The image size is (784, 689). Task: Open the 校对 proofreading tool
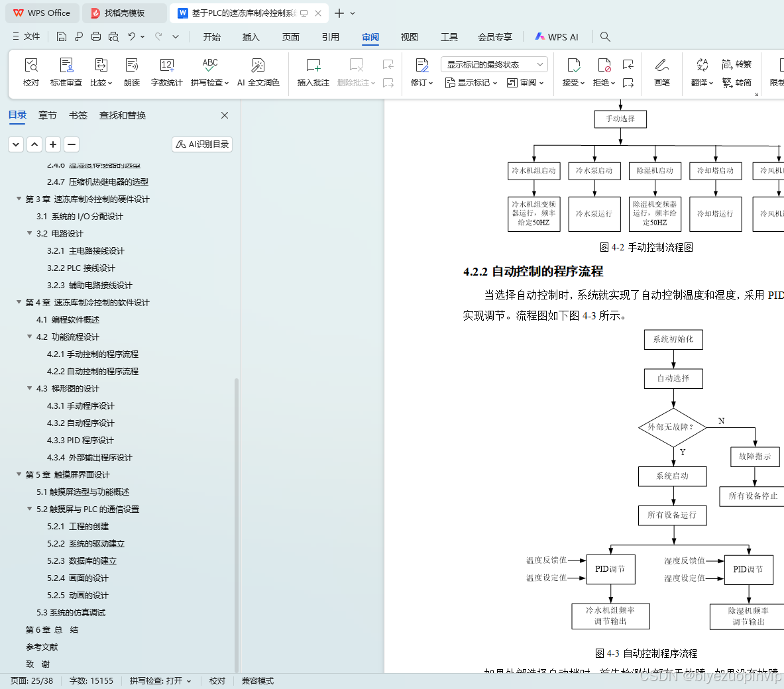(31, 72)
